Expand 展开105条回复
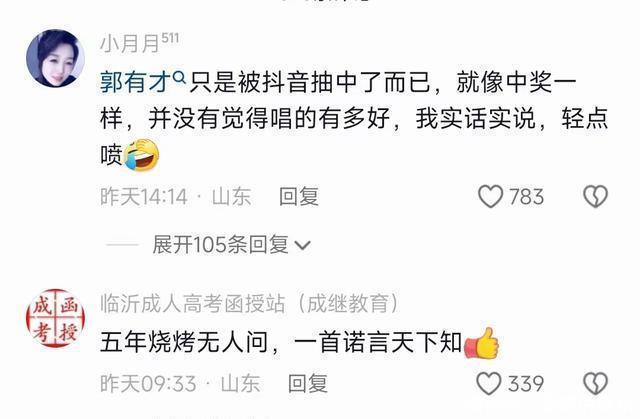 pyautogui.click(x=231, y=245)
